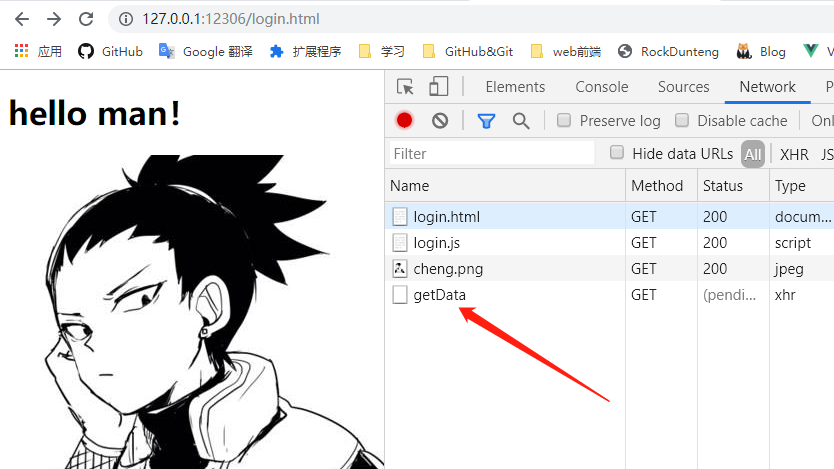Open the GitHub bookmark
The image size is (834, 469).
click(x=111, y=51)
